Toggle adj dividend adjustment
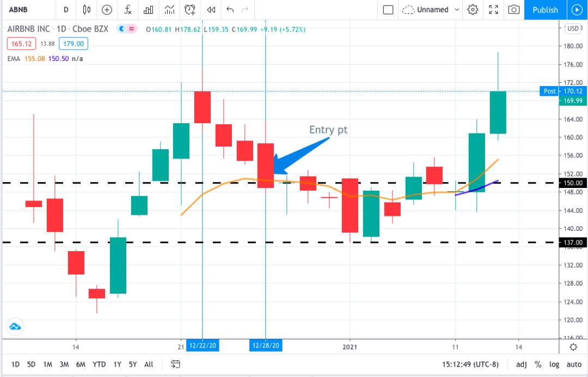The width and height of the screenshot is (588, 377). [521, 364]
